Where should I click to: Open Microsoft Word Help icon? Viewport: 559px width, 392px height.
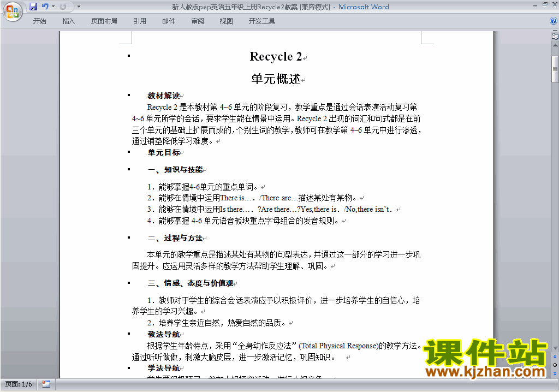pyautogui.click(x=554, y=21)
